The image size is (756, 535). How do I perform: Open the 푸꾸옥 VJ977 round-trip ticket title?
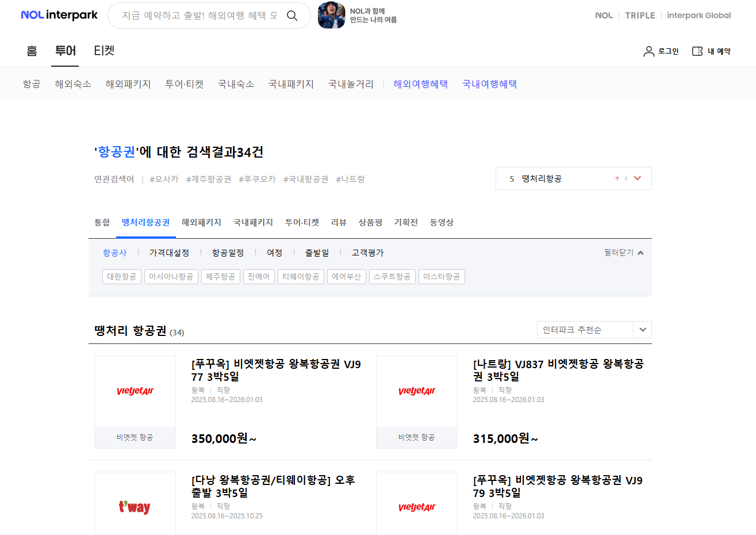tap(276, 370)
